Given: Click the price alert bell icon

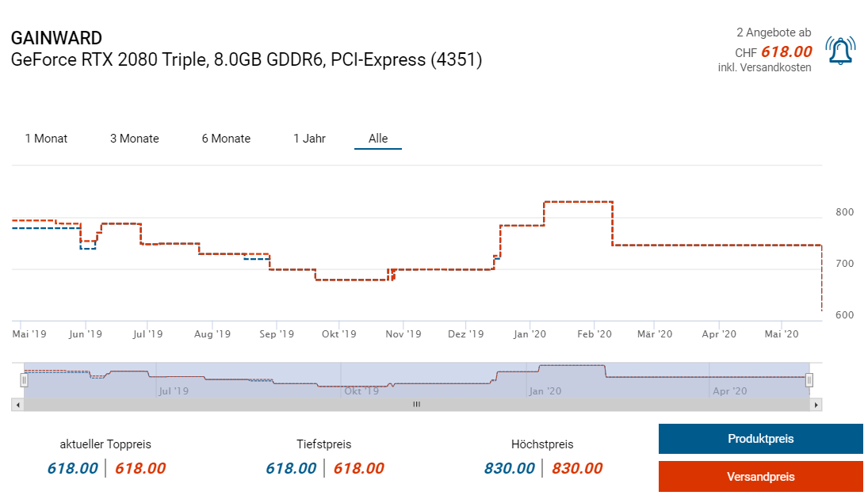Looking at the screenshot, I should 840,51.
